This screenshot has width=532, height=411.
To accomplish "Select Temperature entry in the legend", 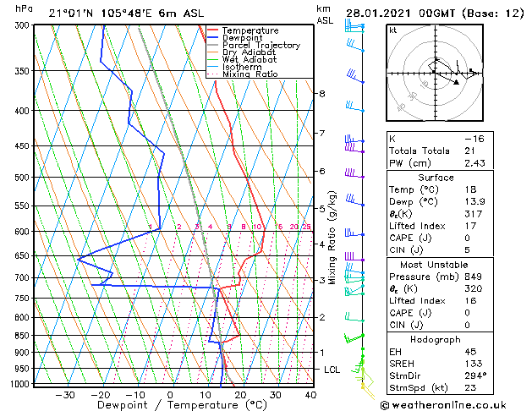I will [x=250, y=30].
